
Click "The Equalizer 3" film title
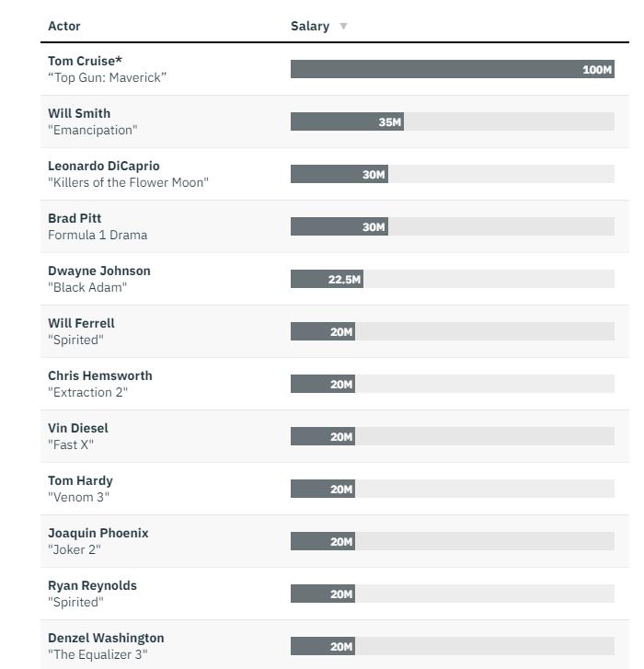pyautogui.click(x=94, y=654)
